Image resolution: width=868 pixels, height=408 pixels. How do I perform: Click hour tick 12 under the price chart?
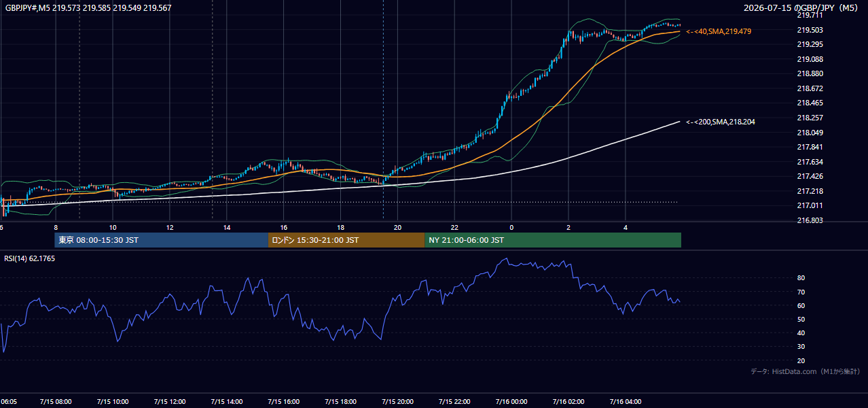click(x=170, y=228)
